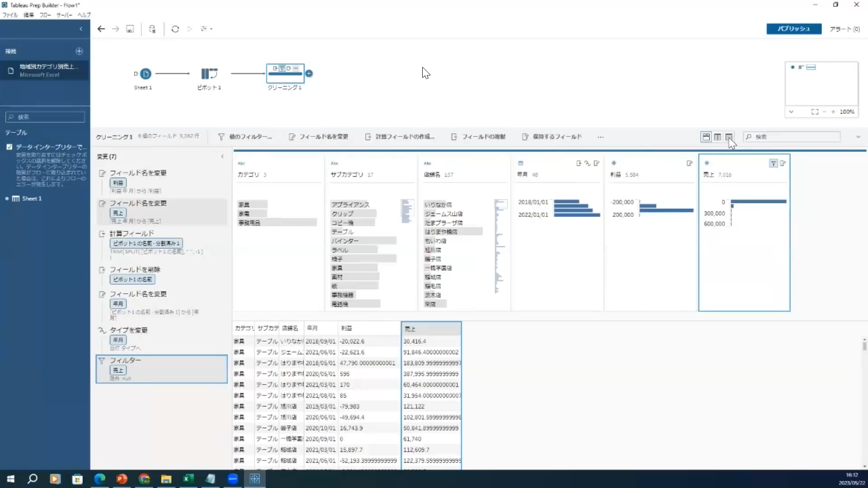Collapse the 変更 changes panel
This screenshot has height=488, width=868.
click(x=222, y=156)
